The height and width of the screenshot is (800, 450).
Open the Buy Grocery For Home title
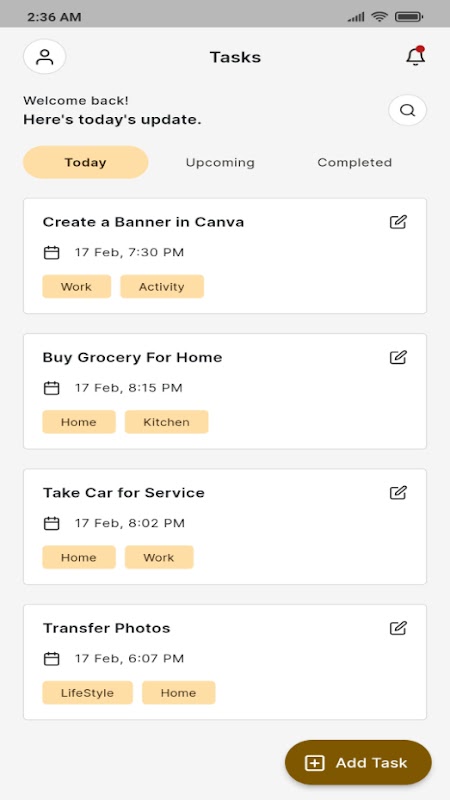coord(132,357)
